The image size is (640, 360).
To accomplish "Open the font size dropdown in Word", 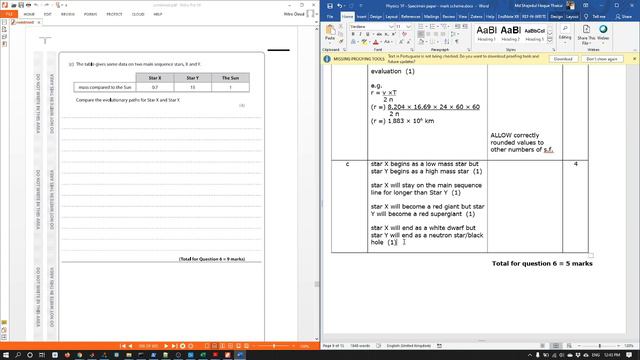I will pyautogui.click(x=409, y=27).
